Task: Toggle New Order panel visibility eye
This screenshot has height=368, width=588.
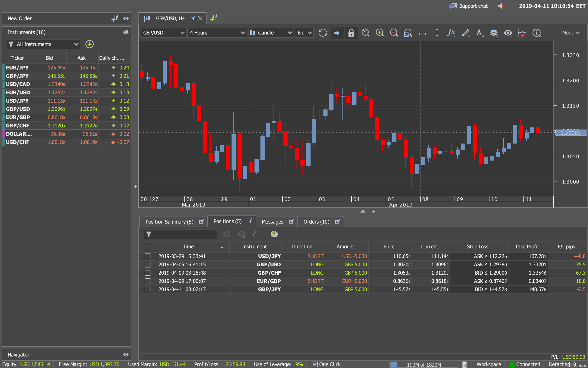Action: [x=126, y=18]
